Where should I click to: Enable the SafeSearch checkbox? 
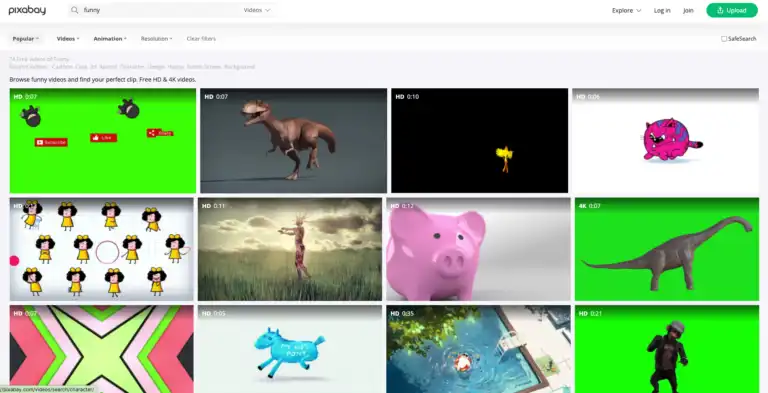[x=724, y=39]
